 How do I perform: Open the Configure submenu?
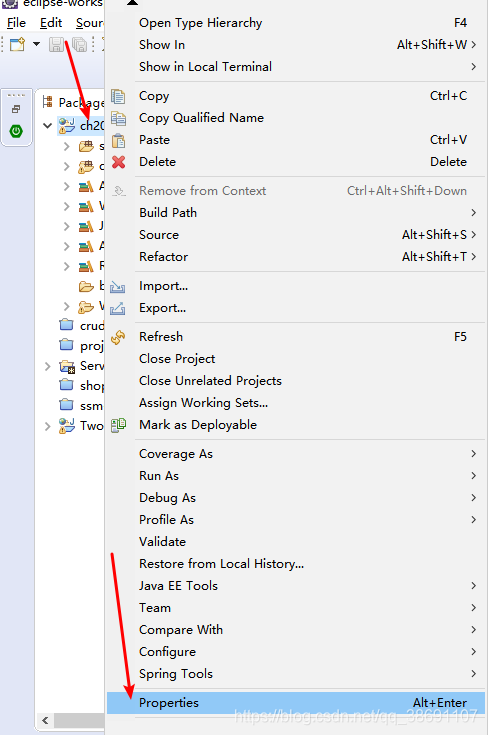coord(296,652)
